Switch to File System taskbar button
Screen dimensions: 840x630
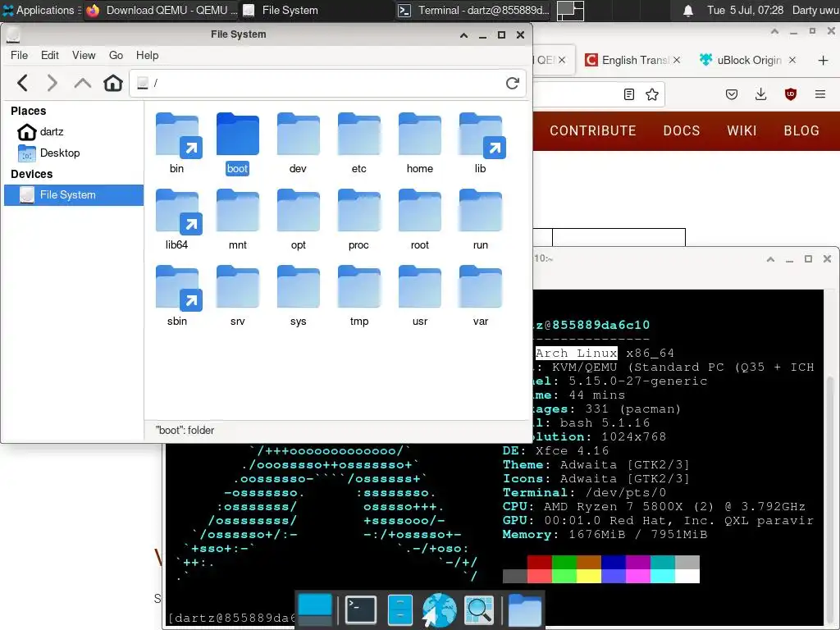click(317, 10)
